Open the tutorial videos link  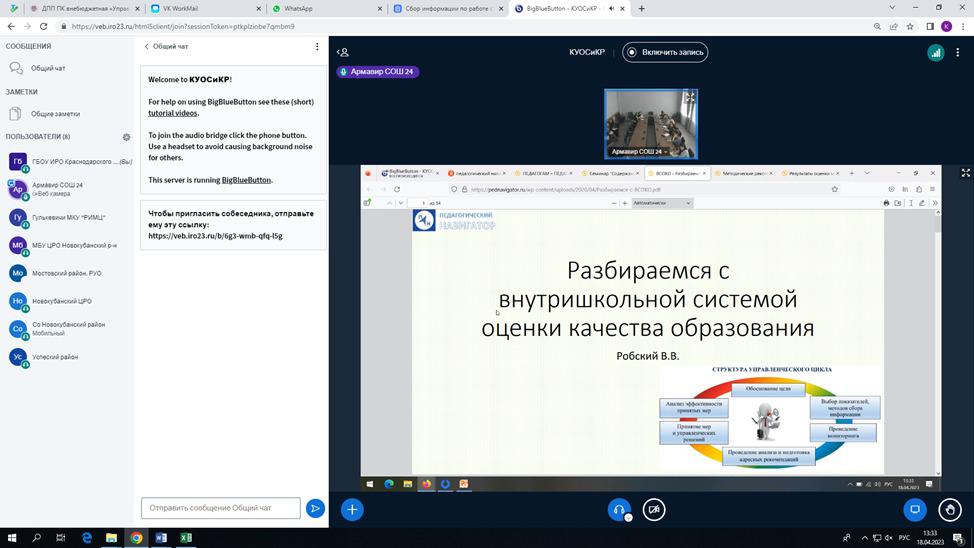click(x=172, y=113)
